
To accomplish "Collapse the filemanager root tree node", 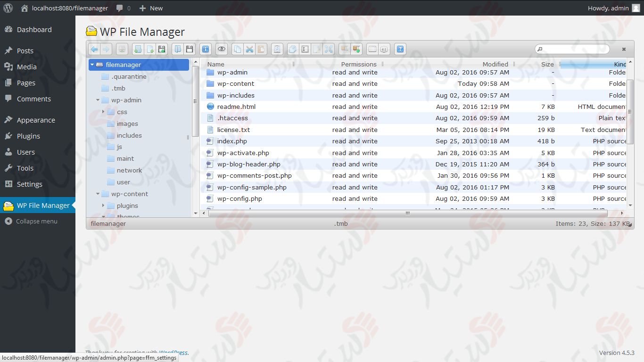I will [92, 65].
